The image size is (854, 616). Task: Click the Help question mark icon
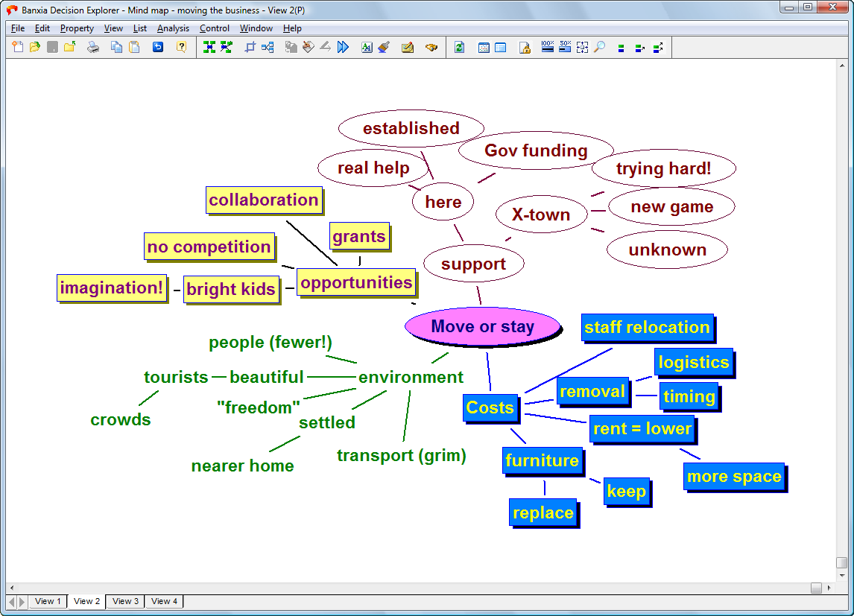pos(181,47)
